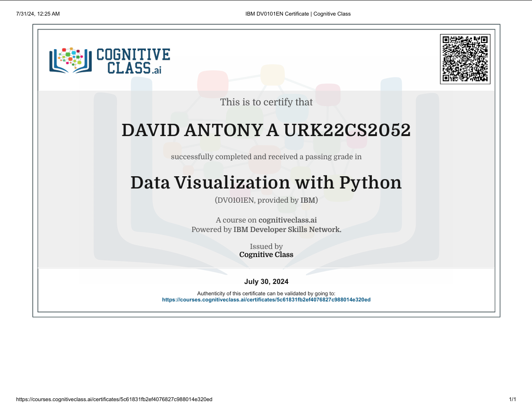Click 'Authenticity of this certificate can be validated' text

(266, 293)
